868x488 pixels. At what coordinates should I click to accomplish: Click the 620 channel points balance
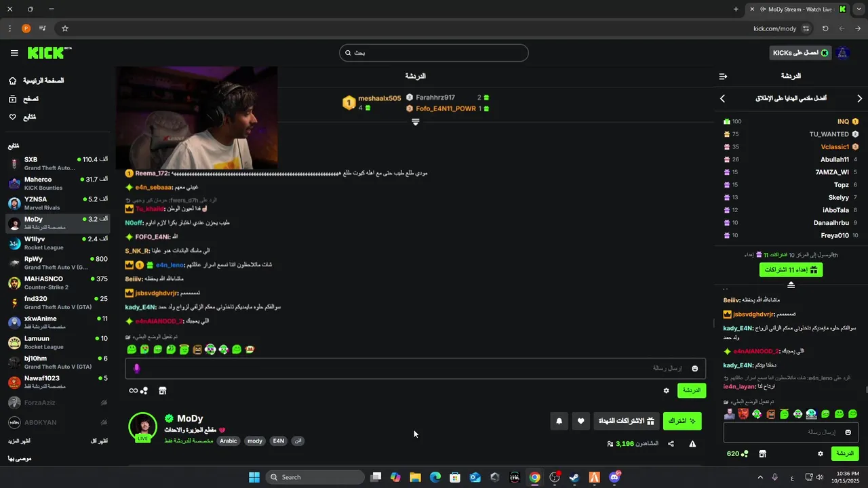point(737,453)
